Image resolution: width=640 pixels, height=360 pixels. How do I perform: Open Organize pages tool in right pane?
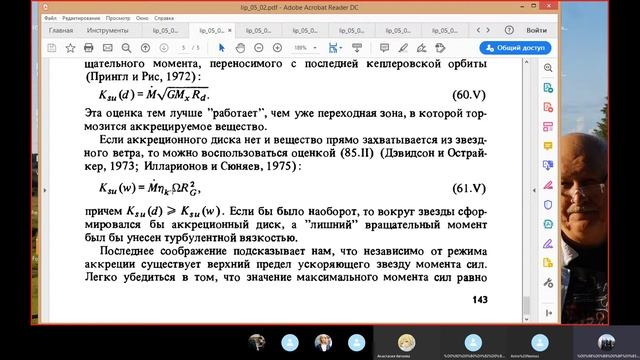coord(548,127)
